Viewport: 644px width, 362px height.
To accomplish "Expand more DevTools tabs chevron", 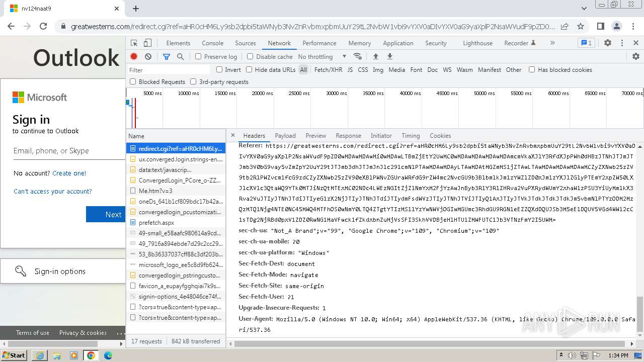I will coord(552,43).
